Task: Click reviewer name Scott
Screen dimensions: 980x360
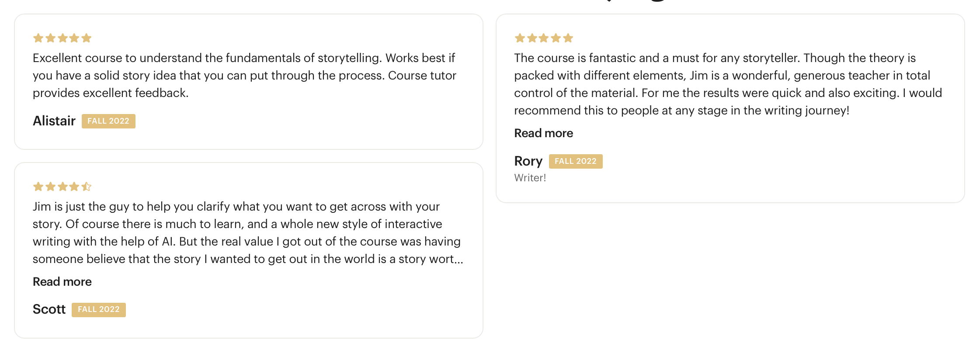Action: 49,309
